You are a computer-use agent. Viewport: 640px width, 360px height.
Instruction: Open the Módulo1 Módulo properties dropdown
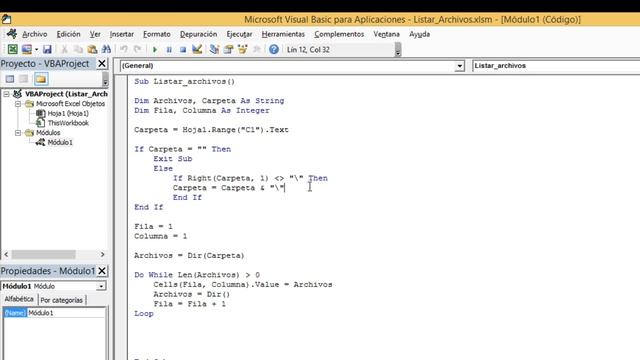coord(101,286)
